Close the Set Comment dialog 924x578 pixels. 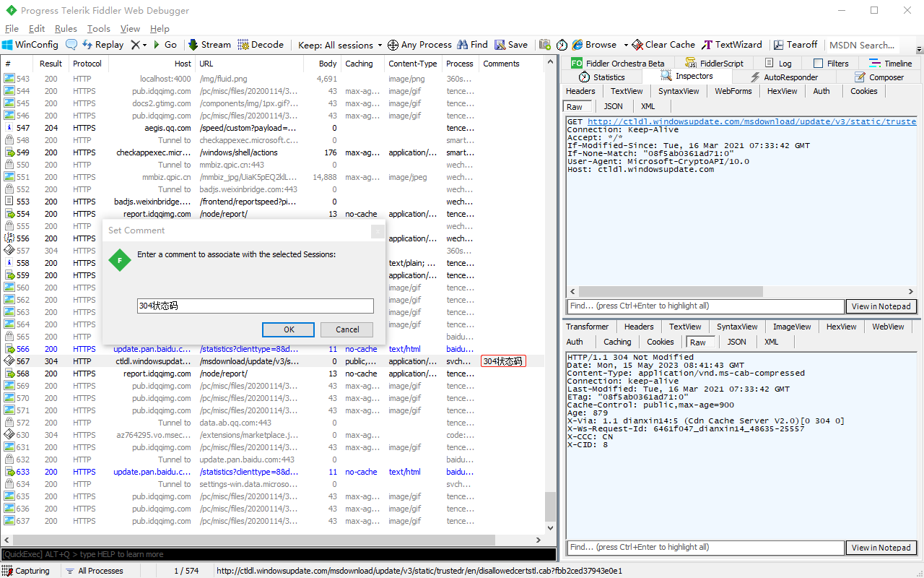pos(378,231)
